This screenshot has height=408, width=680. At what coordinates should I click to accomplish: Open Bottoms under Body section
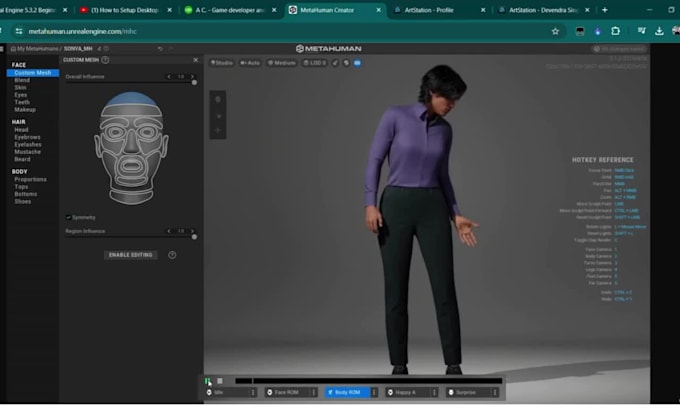[x=26, y=194]
